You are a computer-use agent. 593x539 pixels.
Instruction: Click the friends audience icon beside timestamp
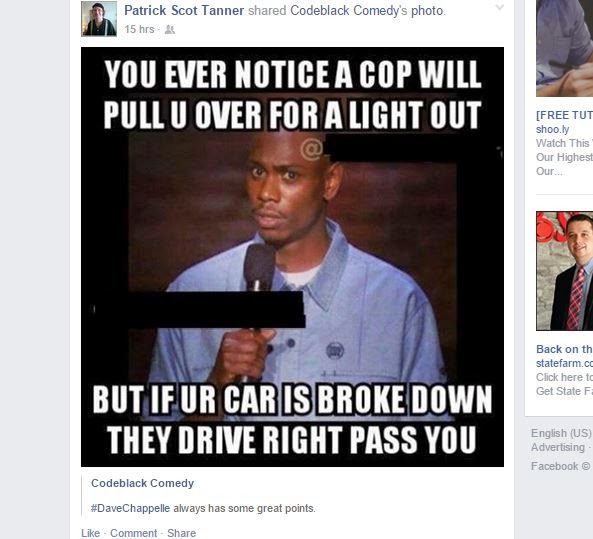(170, 30)
